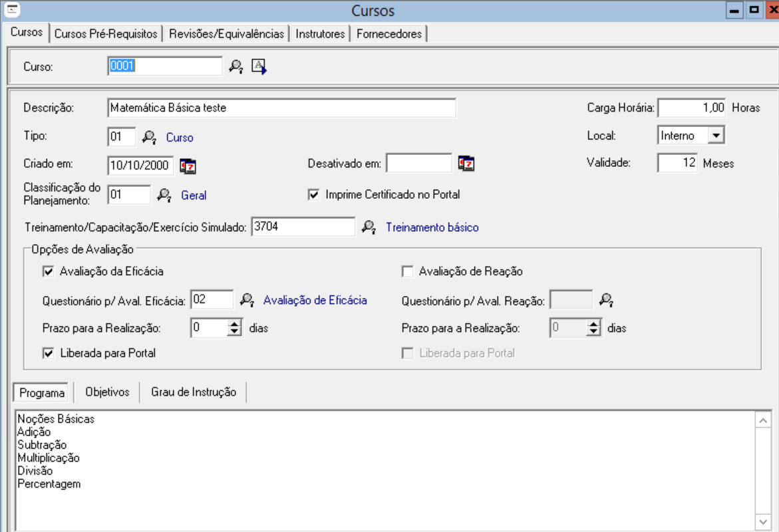Image resolution: width=779 pixels, height=532 pixels.
Task: Open calendar picker for Desativado em date
Action: (x=466, y=164)
